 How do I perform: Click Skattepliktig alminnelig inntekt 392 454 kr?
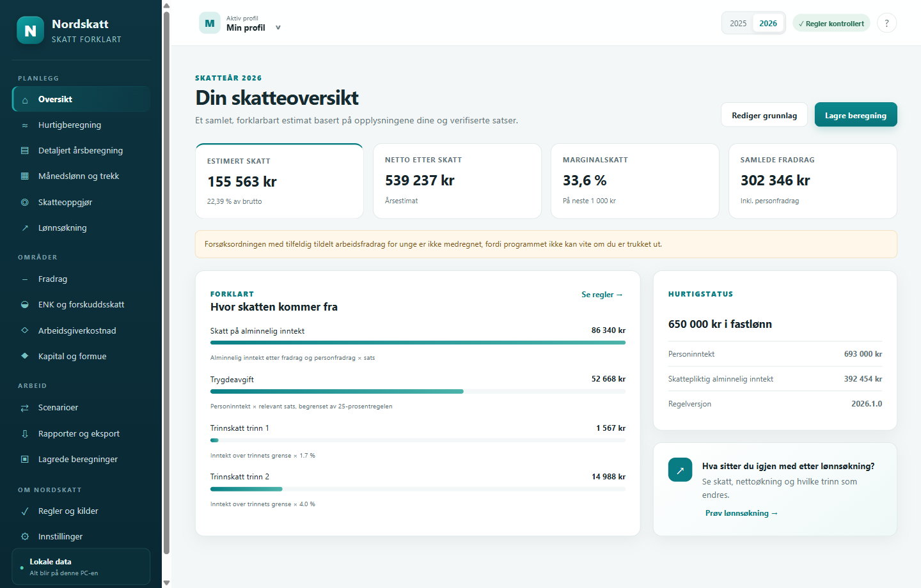click(x=775, y=379)
